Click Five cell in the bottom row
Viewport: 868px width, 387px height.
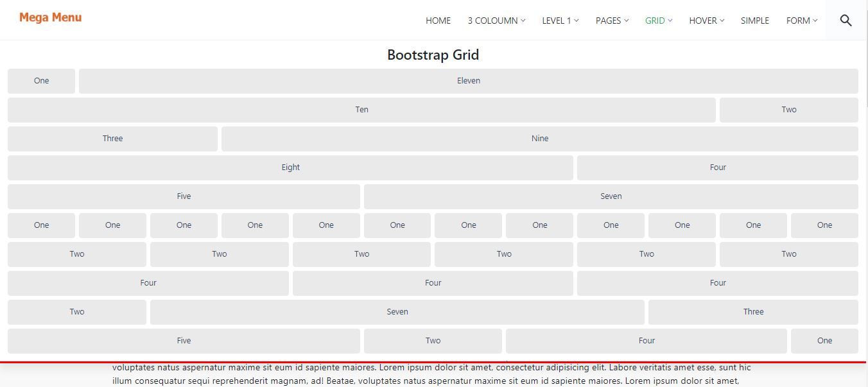(x=184, y=341)
